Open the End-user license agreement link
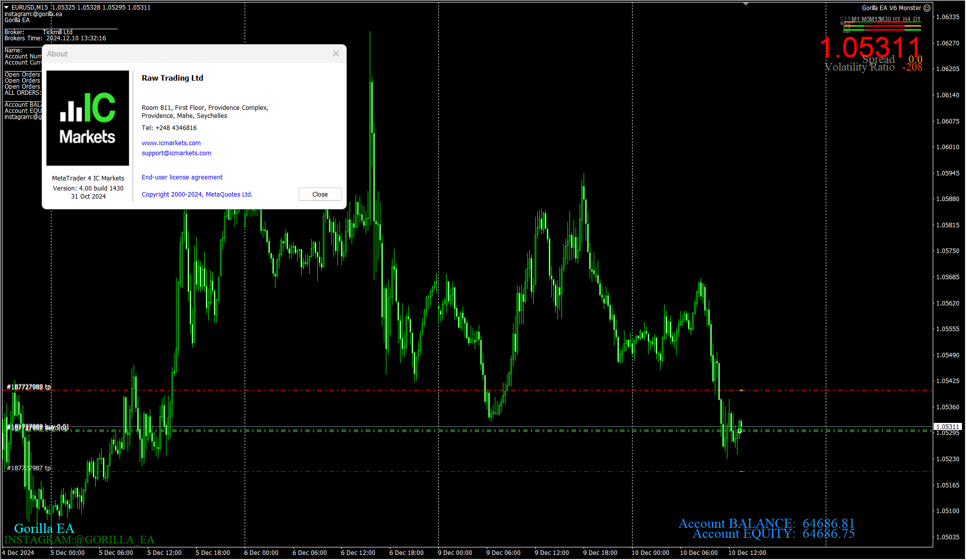The image size is (966, 560). (x=182, y=177)
